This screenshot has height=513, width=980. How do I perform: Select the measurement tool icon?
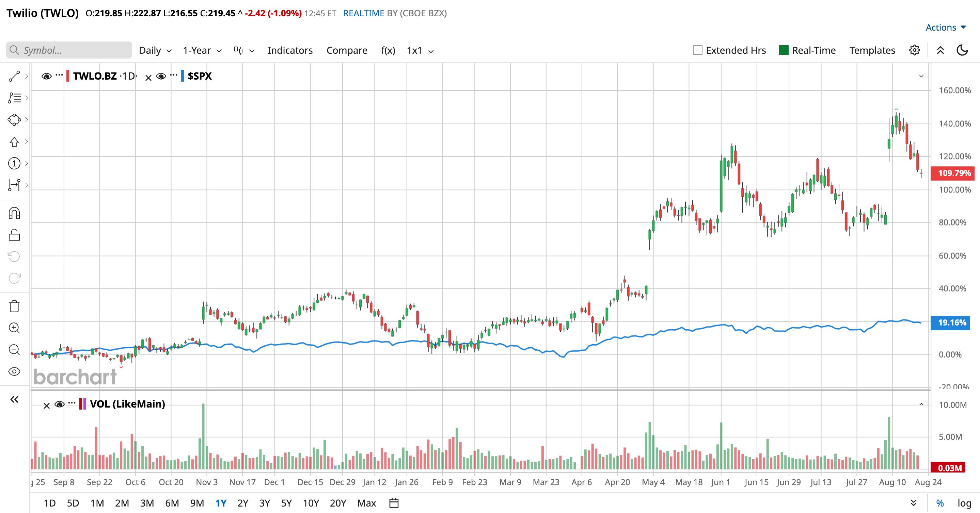[14, 185]
